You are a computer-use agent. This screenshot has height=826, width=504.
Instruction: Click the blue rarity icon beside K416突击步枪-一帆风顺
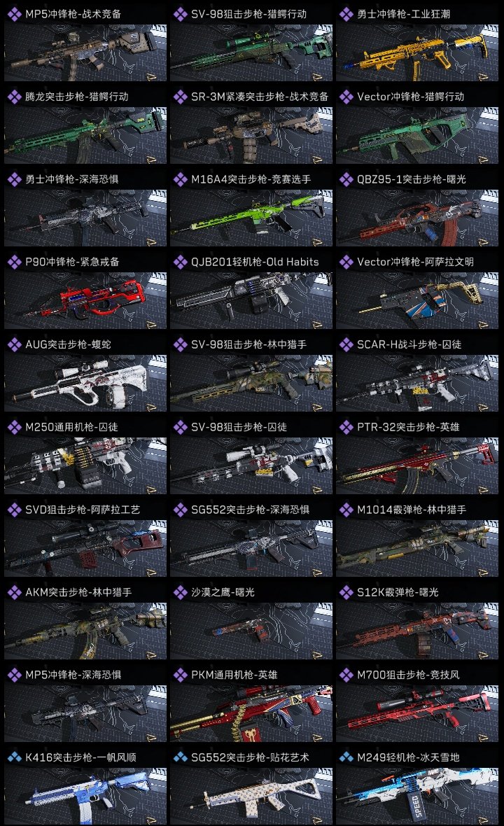14,757
